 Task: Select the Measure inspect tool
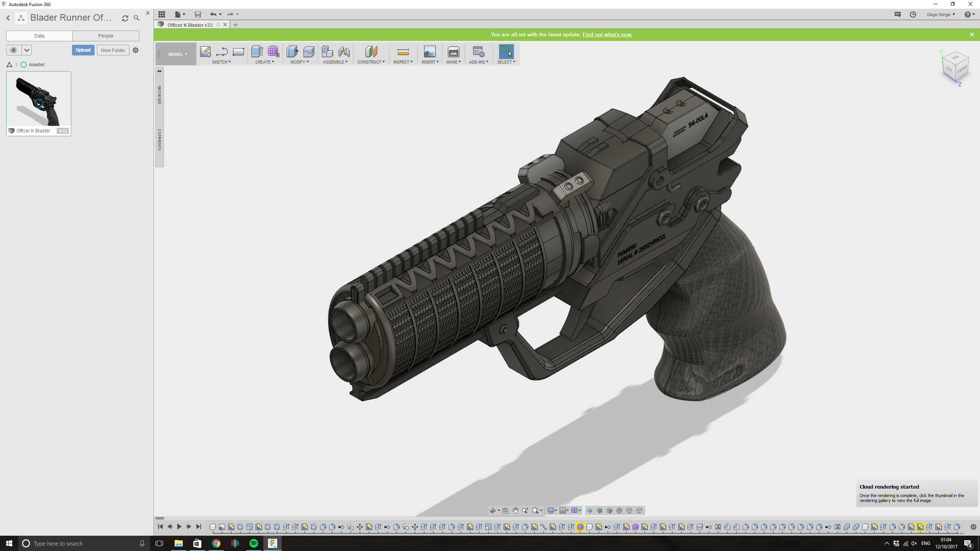403,52
